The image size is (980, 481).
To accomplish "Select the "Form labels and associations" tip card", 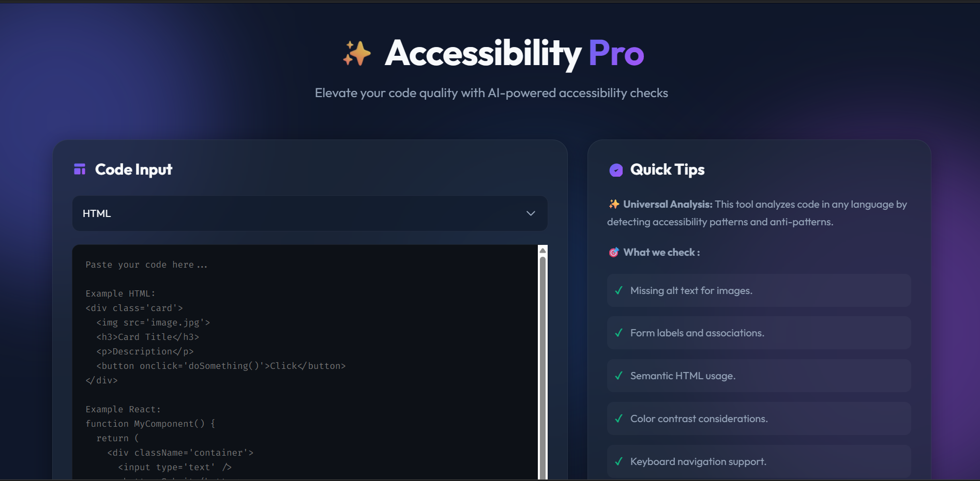I will pyautogui.click(x=758, y=333).
